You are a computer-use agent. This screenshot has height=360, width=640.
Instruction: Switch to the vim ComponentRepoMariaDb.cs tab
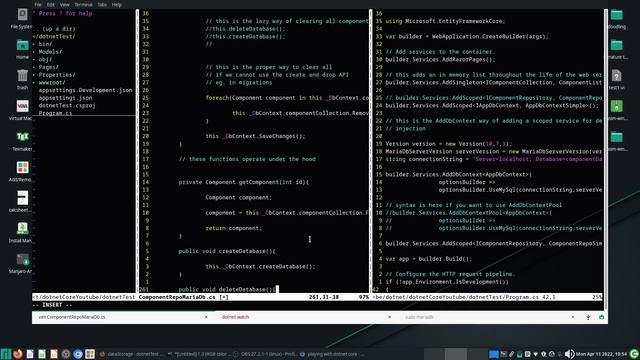(x=122, y=317)
